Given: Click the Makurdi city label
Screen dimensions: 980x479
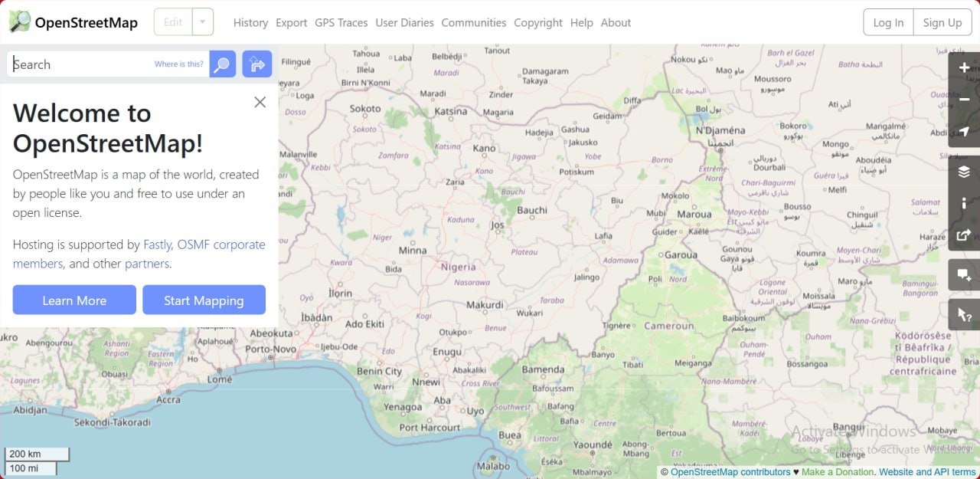Looking at the screenshot, I should 485,304.
